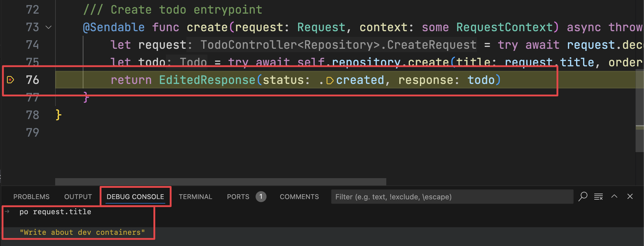Focus the debug console filter field

coord(452,197)
